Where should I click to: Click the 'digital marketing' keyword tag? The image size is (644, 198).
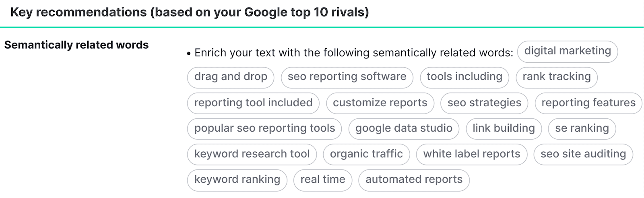click(568, 51)
